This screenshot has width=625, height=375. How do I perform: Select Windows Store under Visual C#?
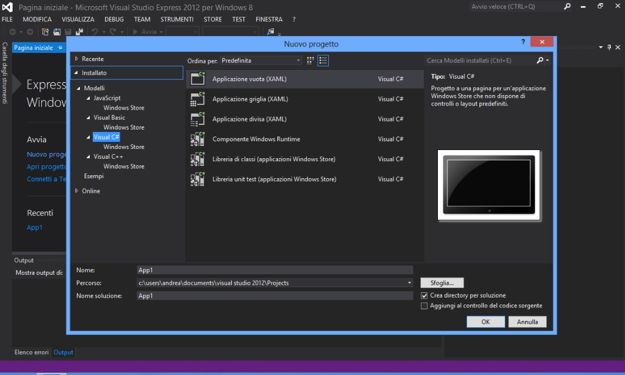point(124,147)
